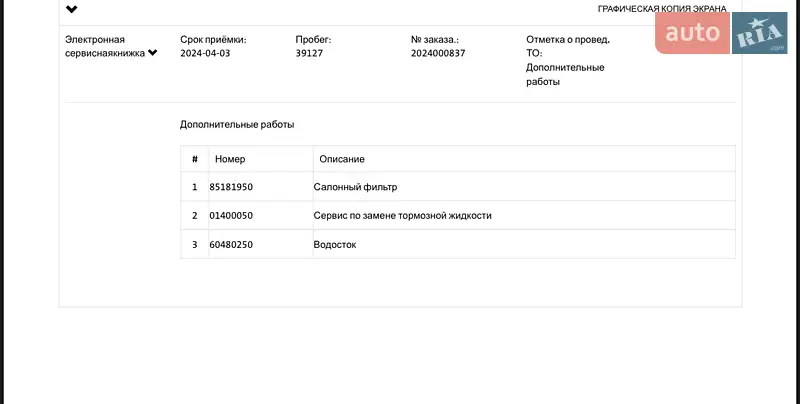The width and height of the screenshot is (800, 404).
Task: Click the '#' column header
Action: pos(194,159)
